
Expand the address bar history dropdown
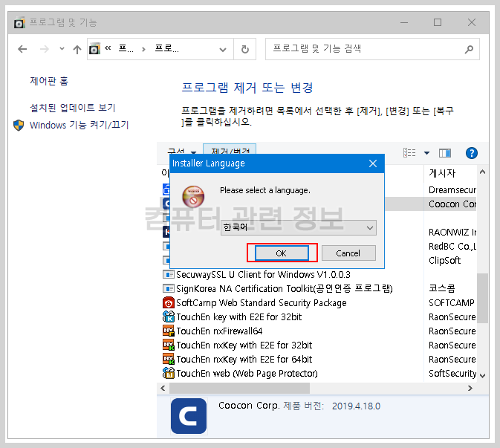point(223,50)
